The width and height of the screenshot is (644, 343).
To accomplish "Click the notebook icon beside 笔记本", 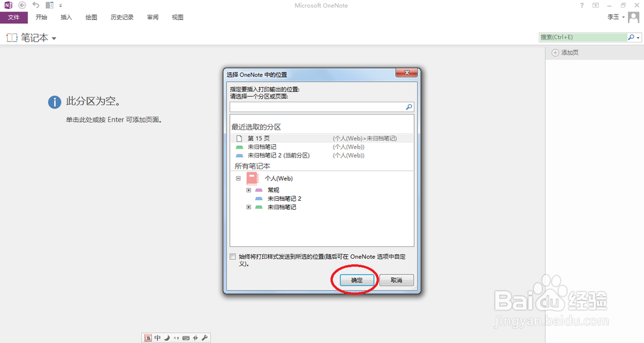I will pos(12,38).
